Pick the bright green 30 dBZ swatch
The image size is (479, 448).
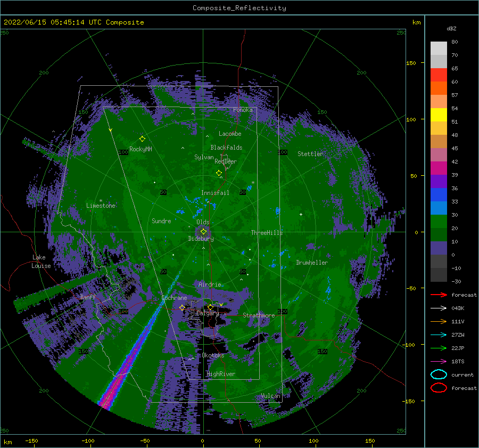439,221
